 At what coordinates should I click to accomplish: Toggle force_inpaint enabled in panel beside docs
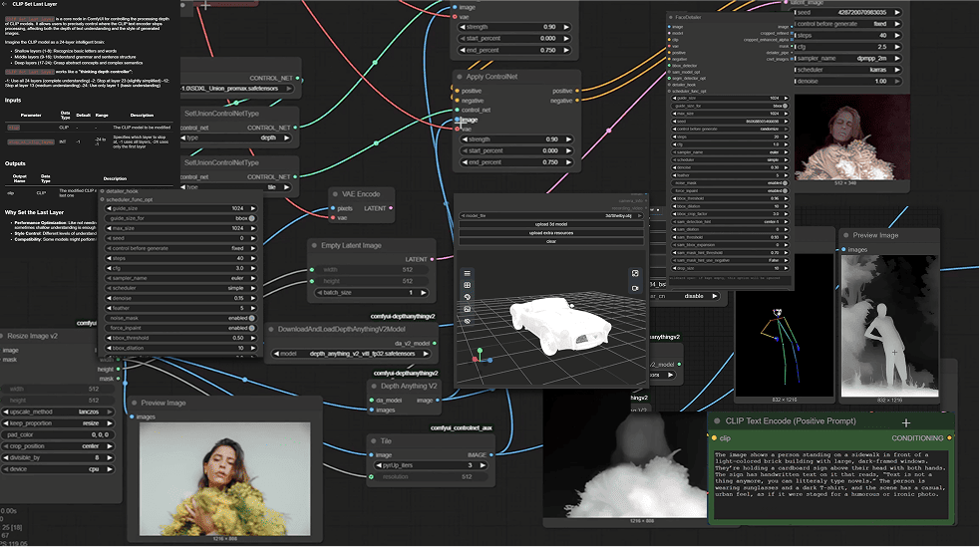[x=180, y=328]
